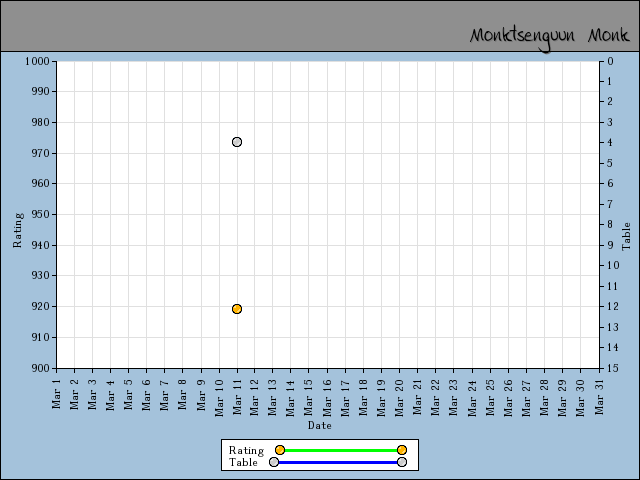Click the "920" rating axis label
640x480 pixels.
(x=40, y=306)
